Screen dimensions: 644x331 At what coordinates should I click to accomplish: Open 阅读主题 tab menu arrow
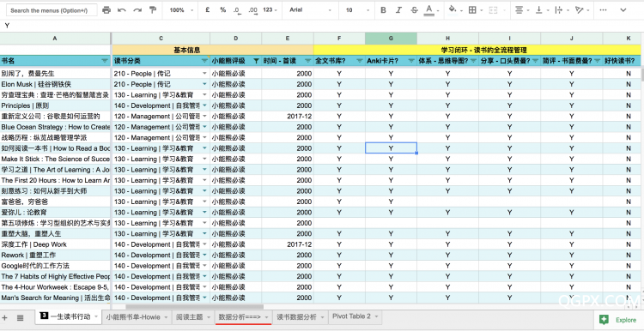(x=209, y=317)
